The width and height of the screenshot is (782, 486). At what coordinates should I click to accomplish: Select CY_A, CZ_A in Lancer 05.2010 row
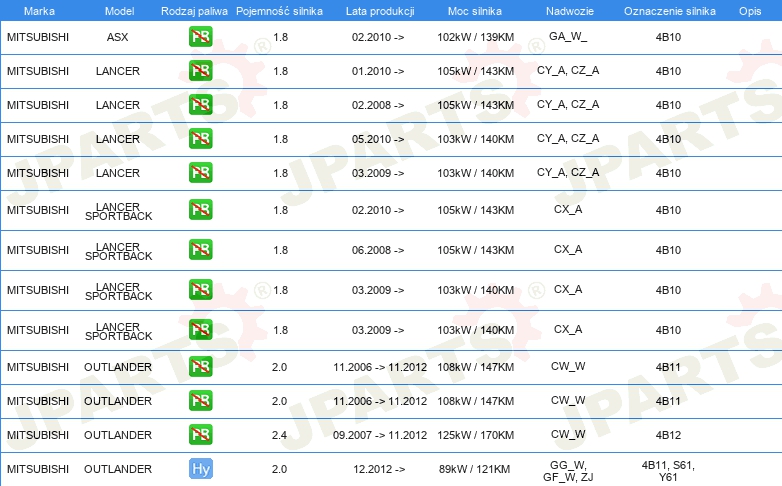tap(568, 138)
